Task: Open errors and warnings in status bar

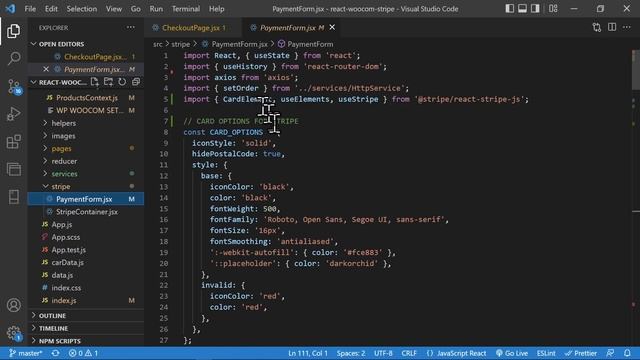Action: [x=83, y=353]
